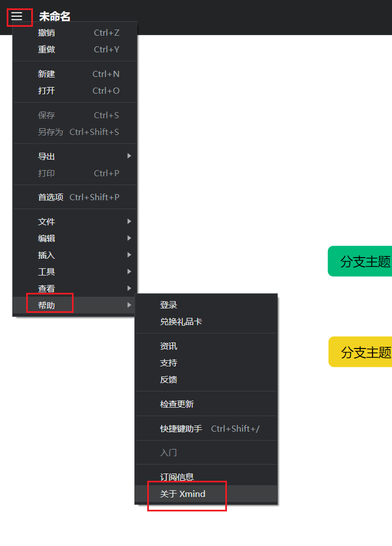The image size is (392, 546).
Task: Open the 帮助 help submenu
Action: point(75,305)
